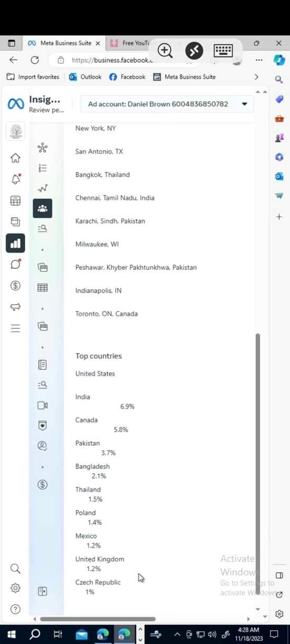The width and height of the screenshot is (290, 644).
Task: Open the Help question mark icon
Action: (15, 609)
